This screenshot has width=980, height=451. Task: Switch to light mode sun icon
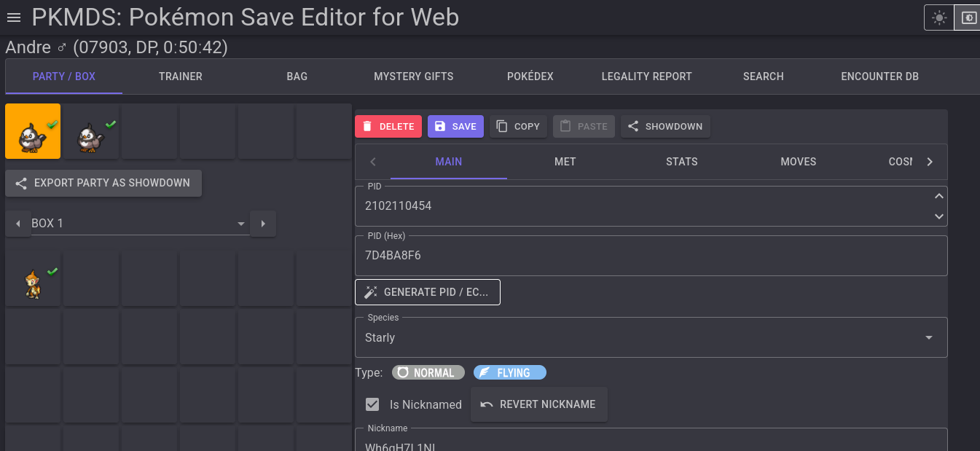click(x=939, y=17)
